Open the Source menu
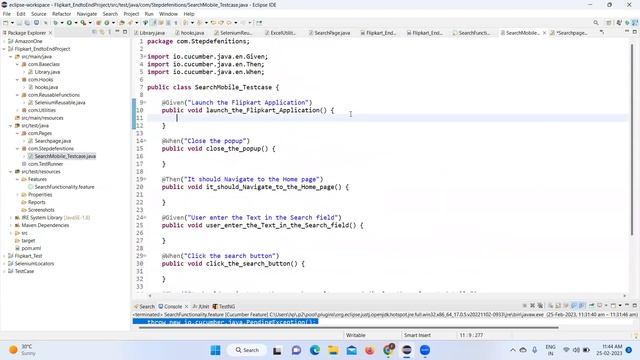Screen dimensions: 640x360 (39, 14)
